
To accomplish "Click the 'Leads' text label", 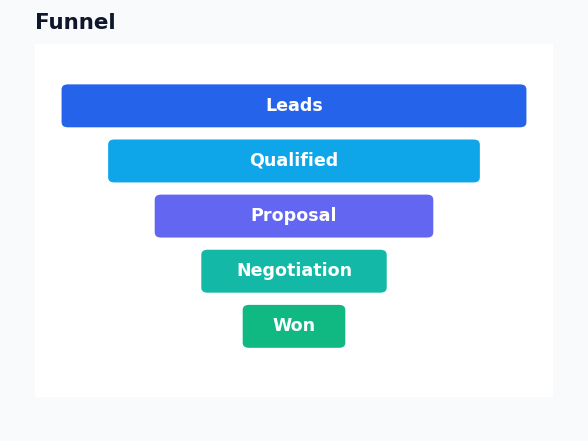I will (294, 105).
